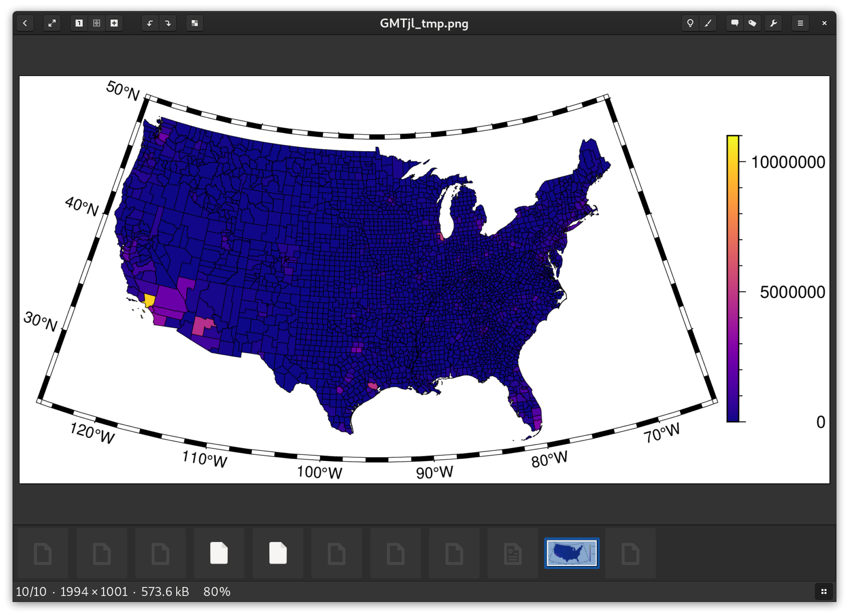
Task: Select the leftmost thumbnail in the filmstrip
Action: [43, 553]
